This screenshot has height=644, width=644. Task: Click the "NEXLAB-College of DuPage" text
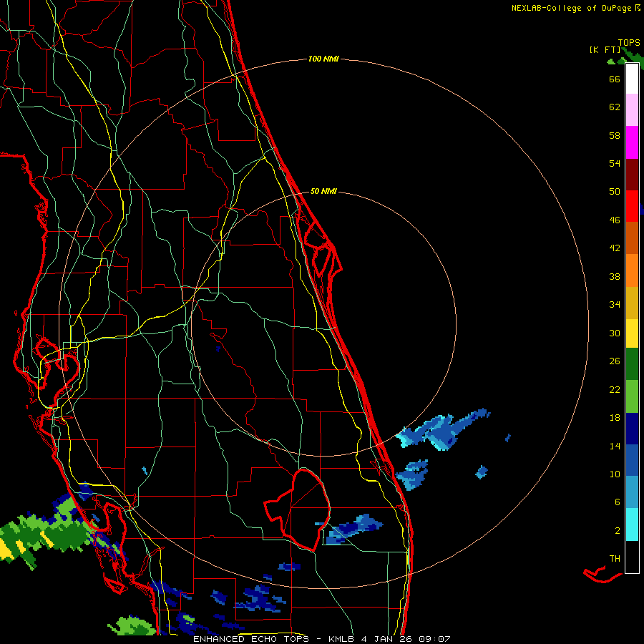click(571, 8)
